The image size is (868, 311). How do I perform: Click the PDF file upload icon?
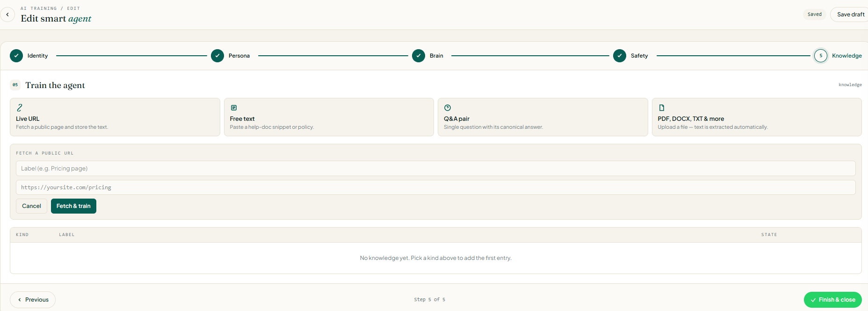[662, 108]
